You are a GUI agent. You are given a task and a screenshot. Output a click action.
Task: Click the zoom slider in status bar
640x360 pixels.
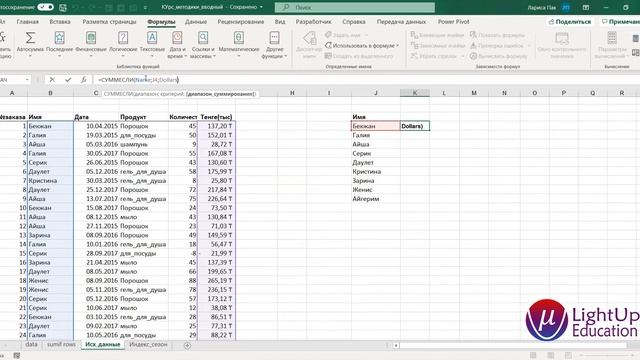tap(607, 356)
